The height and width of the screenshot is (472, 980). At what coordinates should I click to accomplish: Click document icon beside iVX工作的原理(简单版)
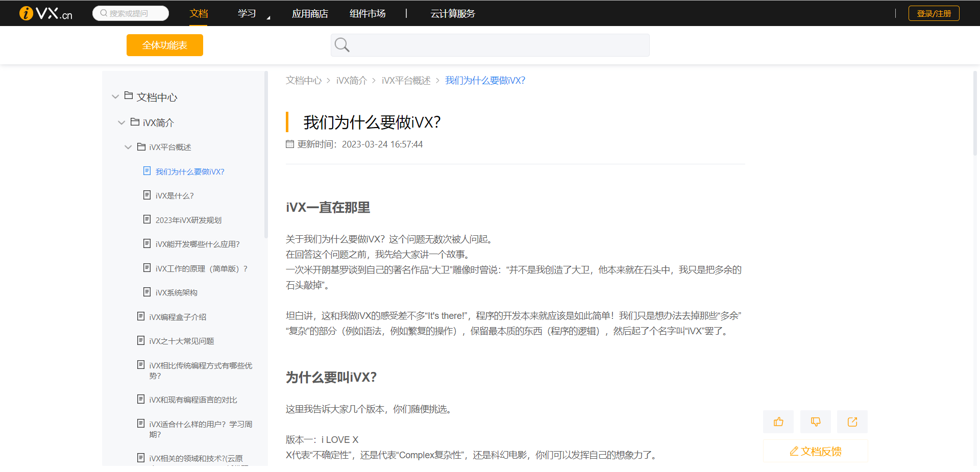point(147,268)
